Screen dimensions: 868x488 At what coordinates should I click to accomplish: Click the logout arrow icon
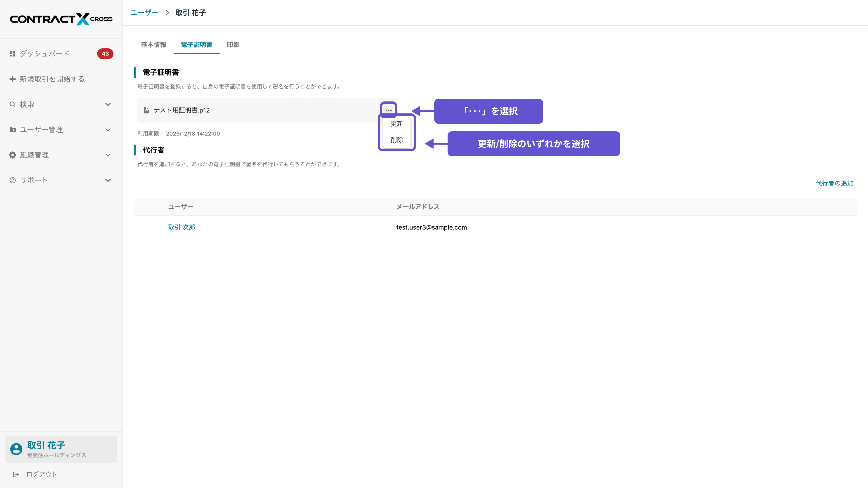point(16,474)
